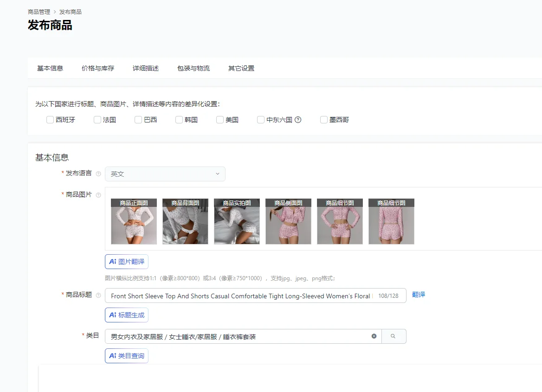The height and width of the screenshot is (392, 542).
Task: Click help icon beside 发布语言 label
Action: click(x=98, y=174)
